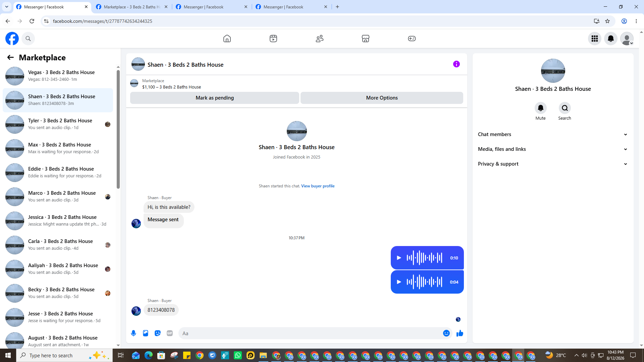Click the Mark as pending button
Image resolution: width=644 pixels, height=362 pixels.
point(215,98)
